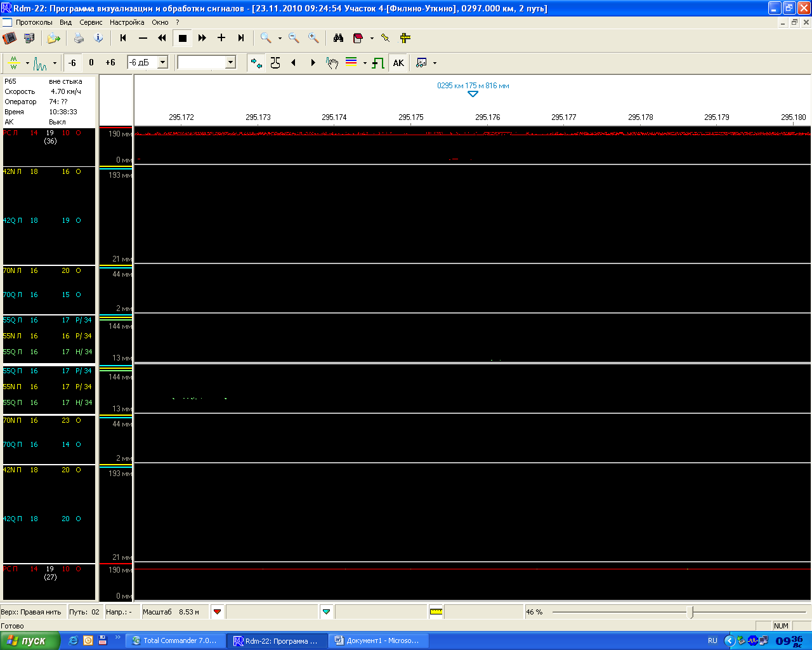812x650 pixels.
Task: Set gain to +6 button
Action: (x=110, y=63)
